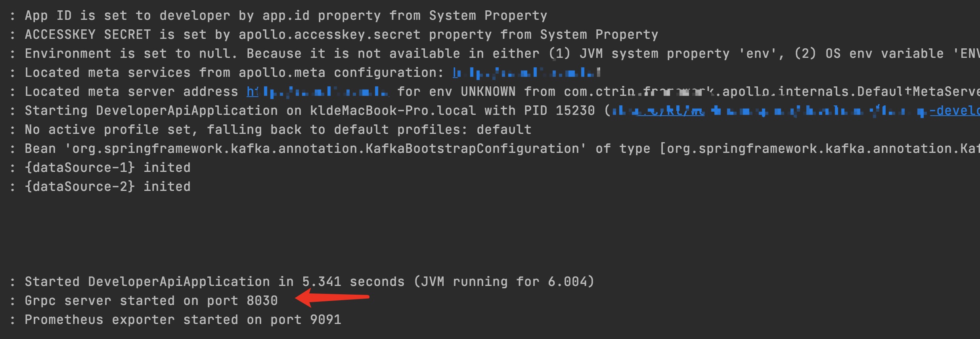Image resolution: width=980 pixels, height=339 pixels.
Task: Open the meta server address link
Action: pyautogui.click(x=318, y=92)
